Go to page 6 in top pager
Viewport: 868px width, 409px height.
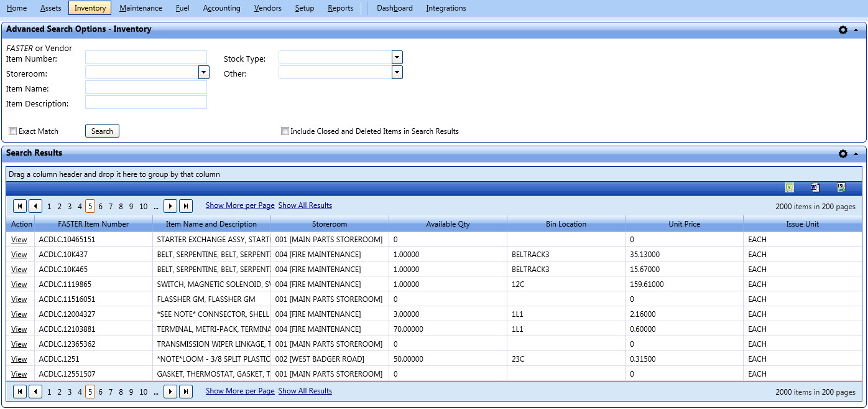101,207
